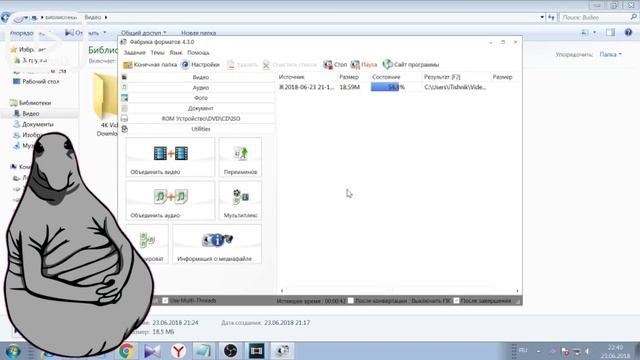The height and width of the screenshot is (360, 640).
Task: Open Общий доступ dropdown in Explorer
Action: coord(143,33)
